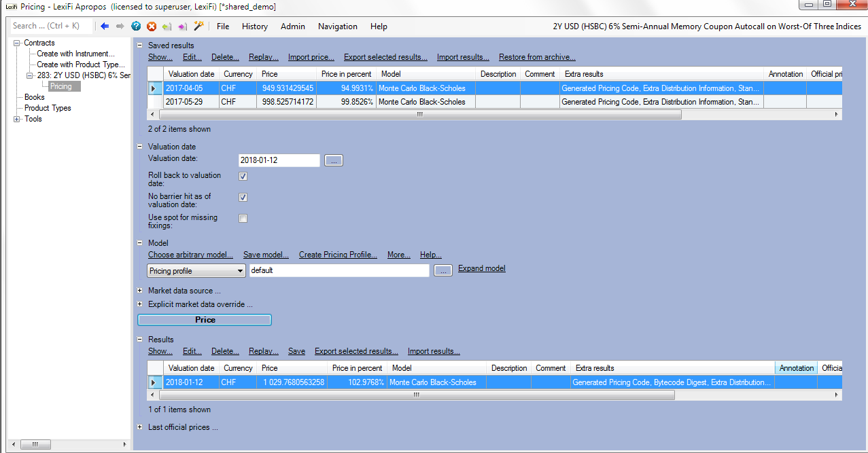Image resolution: width=868 pixels, height=453 pixels.
Task: Collapse the Valuation date section
Action: click(140, 147)
